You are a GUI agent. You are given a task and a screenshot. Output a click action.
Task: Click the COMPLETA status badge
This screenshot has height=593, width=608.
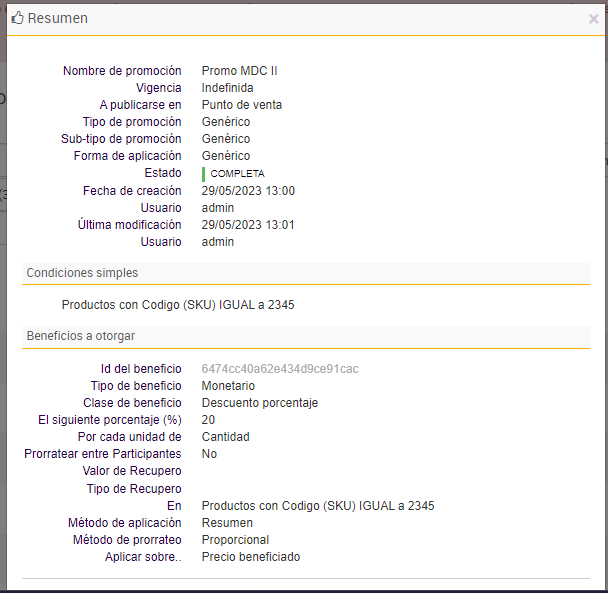(x=233, y=174)
